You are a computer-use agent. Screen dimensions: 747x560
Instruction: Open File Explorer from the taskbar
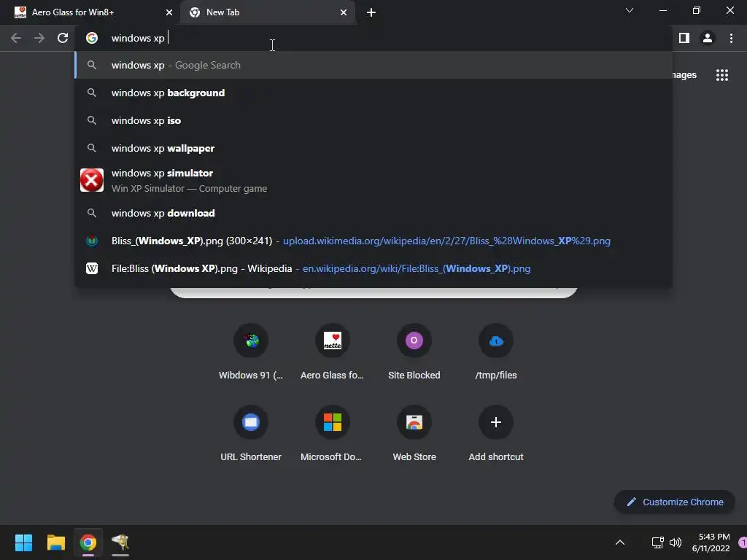pos(55,542)
